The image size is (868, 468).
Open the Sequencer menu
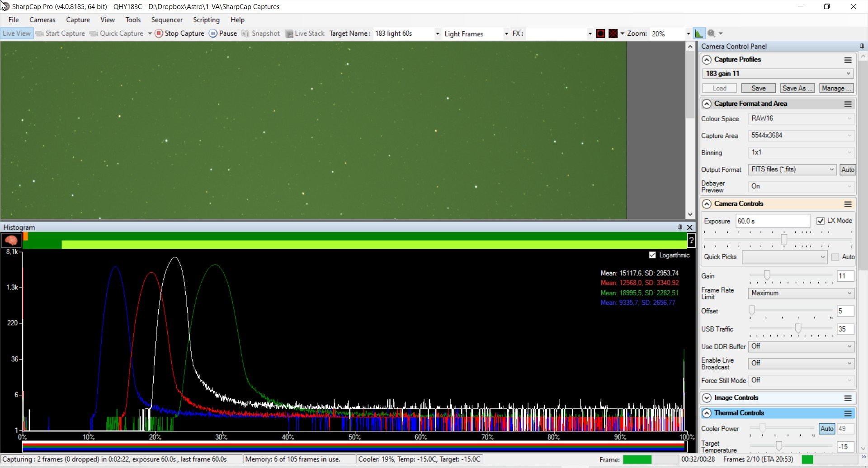pyautogui.click(x=167, y=20)
